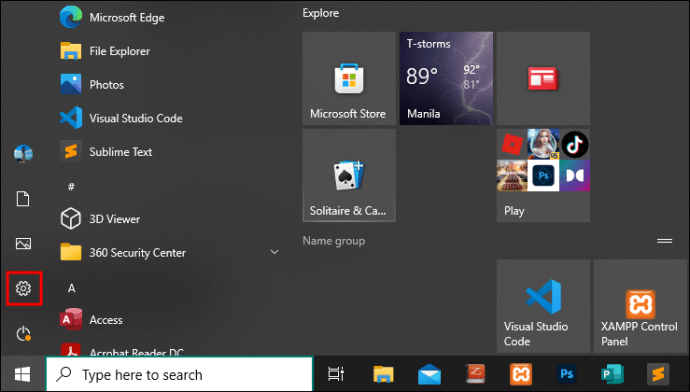The image size is (690, 392).
Task: Open the Play tile folder group
Action: (x=543, y=176)
